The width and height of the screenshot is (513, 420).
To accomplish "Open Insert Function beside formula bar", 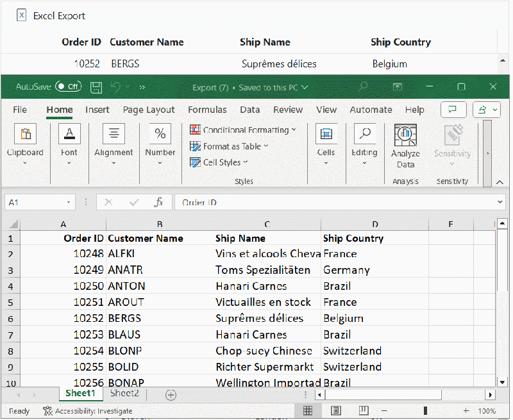I will pos(158,201).
